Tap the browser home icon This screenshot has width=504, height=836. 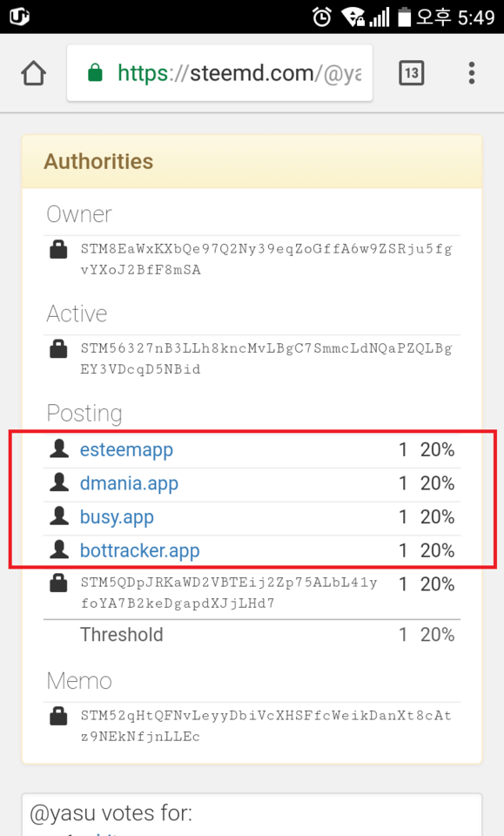pyautogui.click(x=34, y=73)
